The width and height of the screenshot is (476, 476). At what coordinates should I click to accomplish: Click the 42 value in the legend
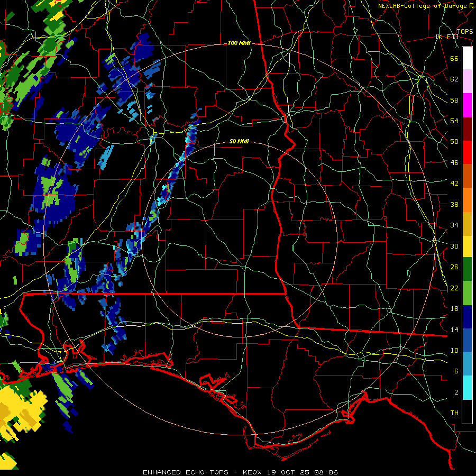tap(454, 184)
